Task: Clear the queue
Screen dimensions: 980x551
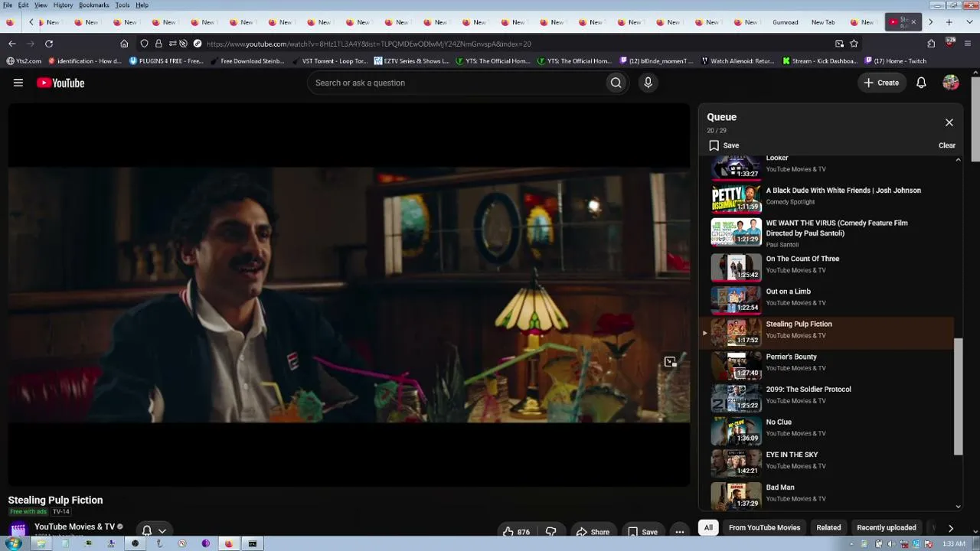Action: click(947, 145)
